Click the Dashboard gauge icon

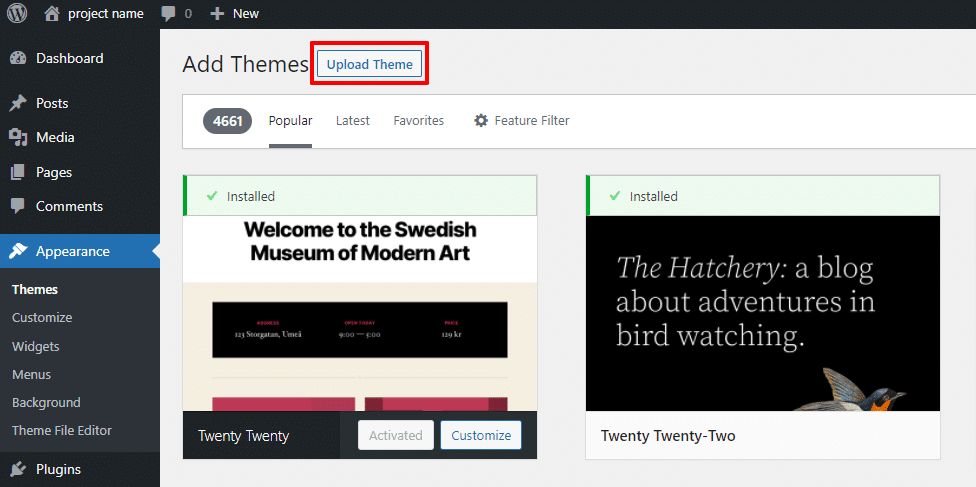tap(17, 59)
